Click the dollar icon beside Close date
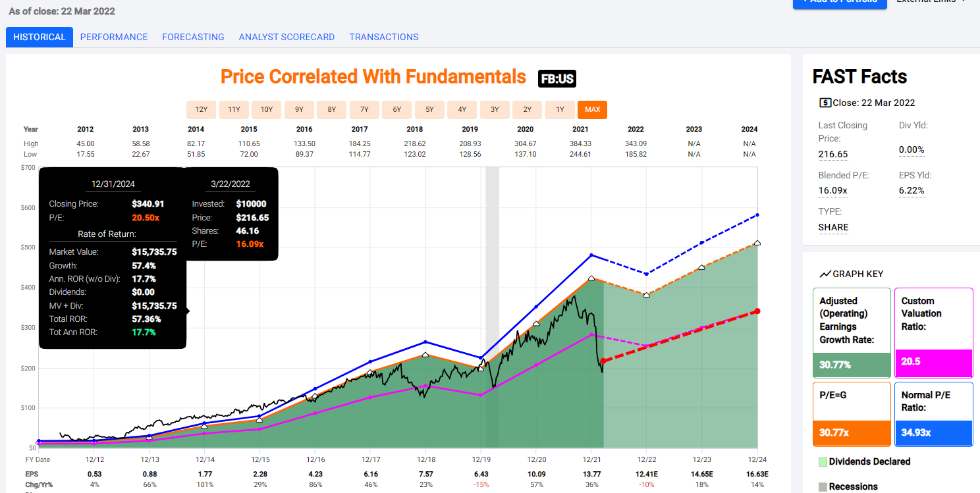 825,103
